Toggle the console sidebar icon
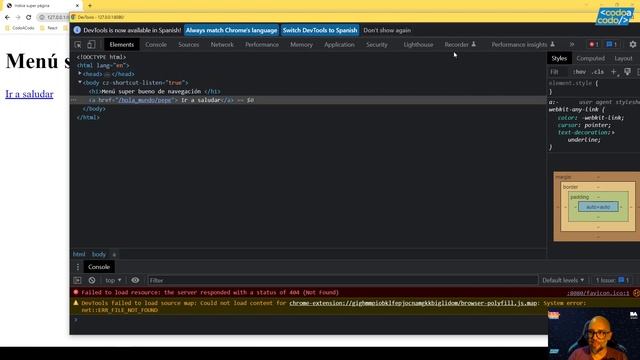Screen dimensions: 640x360 click(77, 280)
